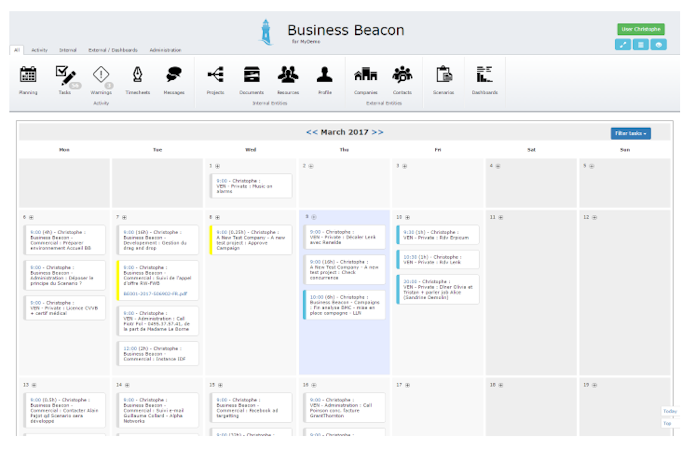This screenshot has height=450, width=688.
Task: Open the Projects icon
Action: coord(215,74)
